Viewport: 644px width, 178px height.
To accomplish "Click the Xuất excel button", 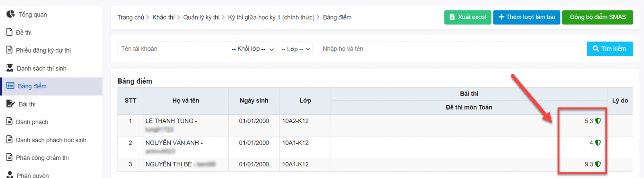I will coord(467,17).
